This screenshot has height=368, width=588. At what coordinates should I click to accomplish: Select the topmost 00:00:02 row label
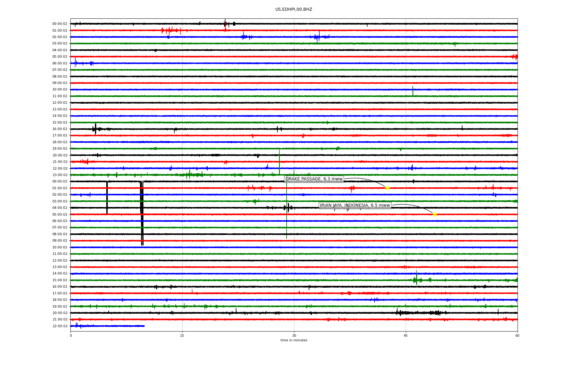(60, 24)
